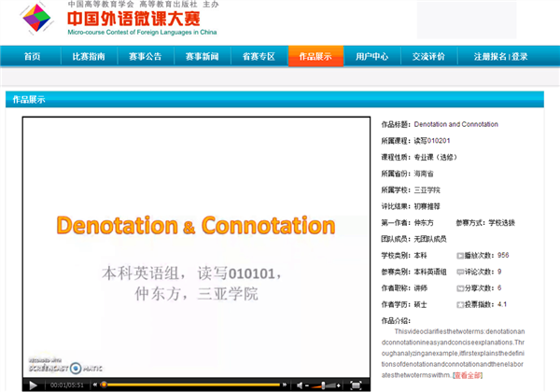The height and width of the screenshot is (392, 560).
Task: Click the play count icon (播放次数)
Action: click(460, 255)
